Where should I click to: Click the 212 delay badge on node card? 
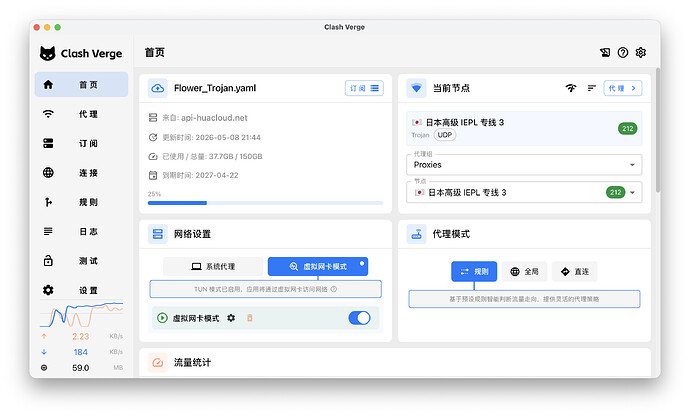point(628,129)
